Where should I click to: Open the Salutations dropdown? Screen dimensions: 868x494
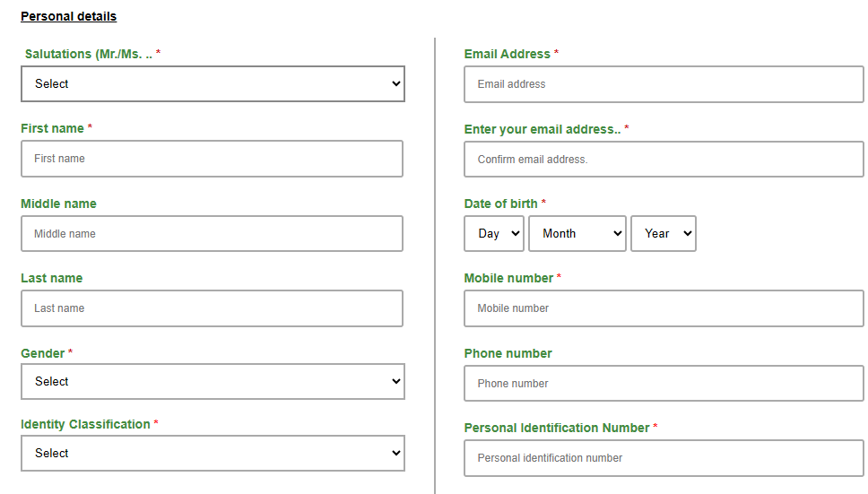(x=213, y=84)
